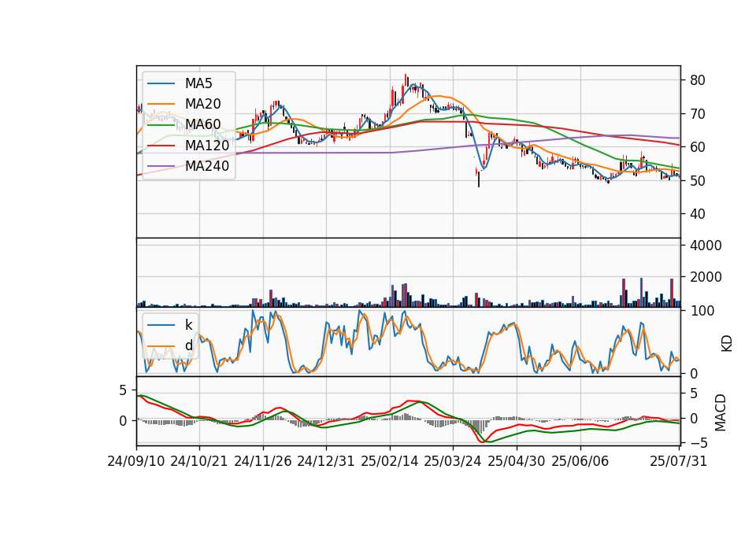This screenshot has width=756, height=543.
Task: Click the 25/04/30 date axis label
Action: (x=517, y=462)
